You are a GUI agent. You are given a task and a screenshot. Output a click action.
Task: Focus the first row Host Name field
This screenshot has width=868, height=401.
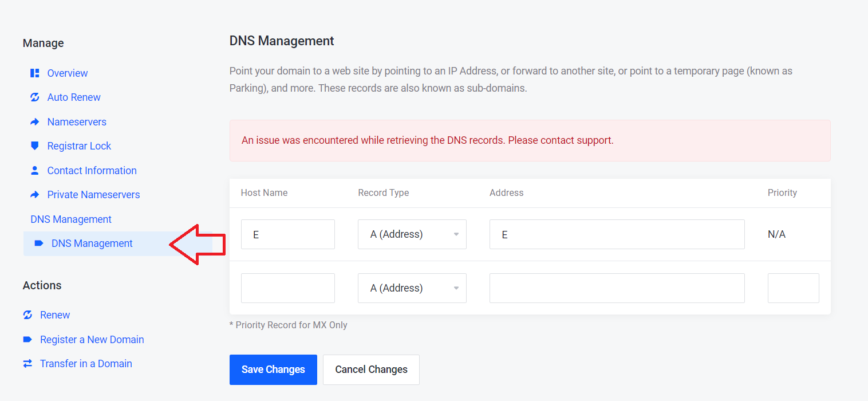pos(287,234)
